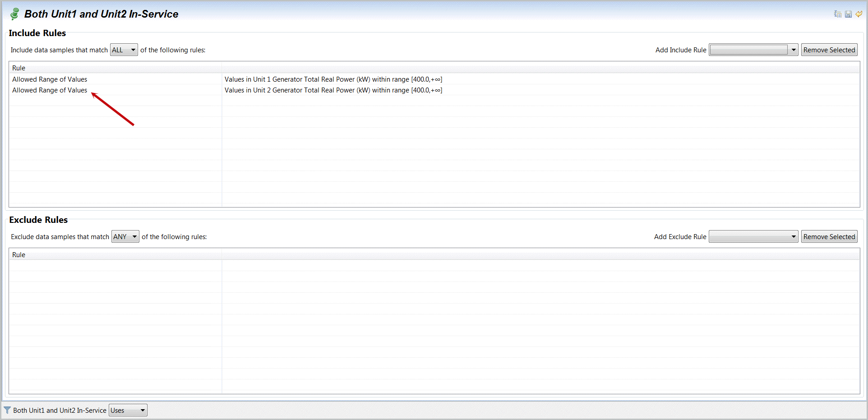Click the Rule column header in Include Rules
Screen dimensions: 868x420
[19, 68]
